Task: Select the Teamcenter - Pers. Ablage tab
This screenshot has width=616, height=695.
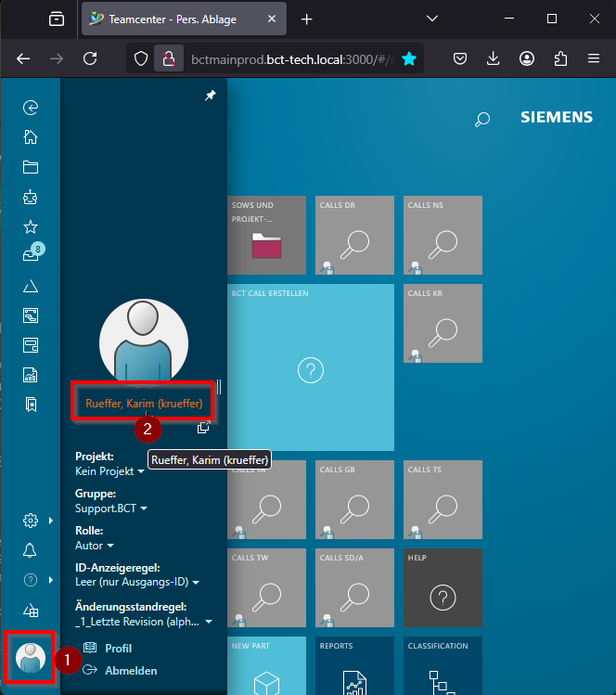Action: click(x=184, y=19)
